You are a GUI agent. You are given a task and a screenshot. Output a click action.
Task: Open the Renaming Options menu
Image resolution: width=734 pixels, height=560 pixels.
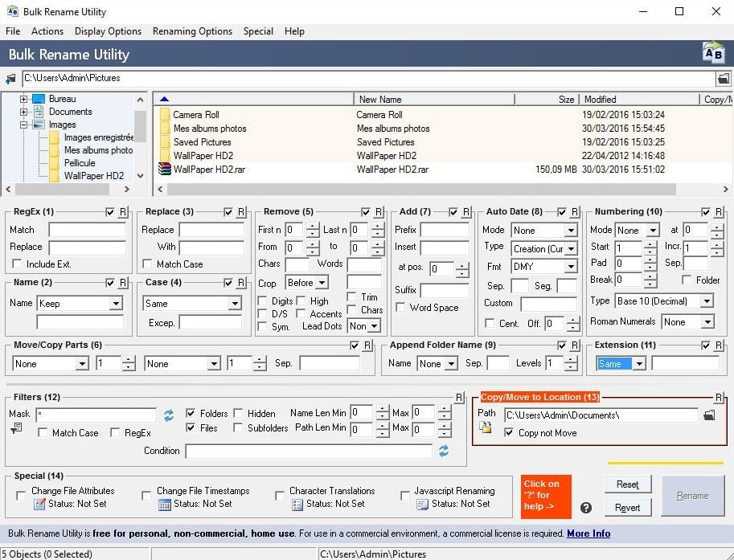(x=192, y=31)
